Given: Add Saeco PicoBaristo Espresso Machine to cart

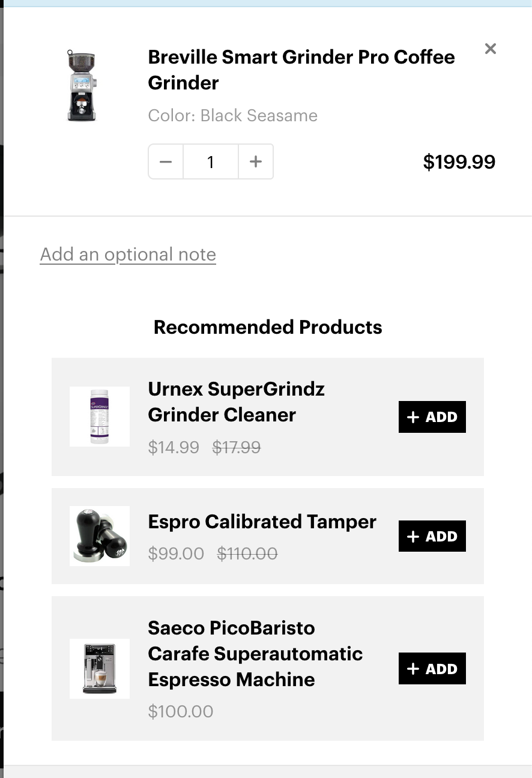Looking at the screenshot, I should click(x=432, y=668).
